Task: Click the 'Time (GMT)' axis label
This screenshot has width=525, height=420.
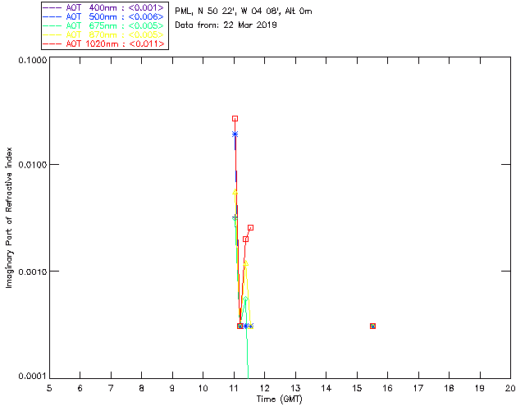Action: 279,399
